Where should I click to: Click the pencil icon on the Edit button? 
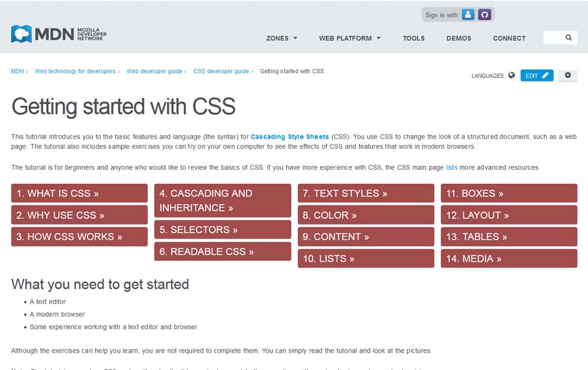[x=545, y=75]
